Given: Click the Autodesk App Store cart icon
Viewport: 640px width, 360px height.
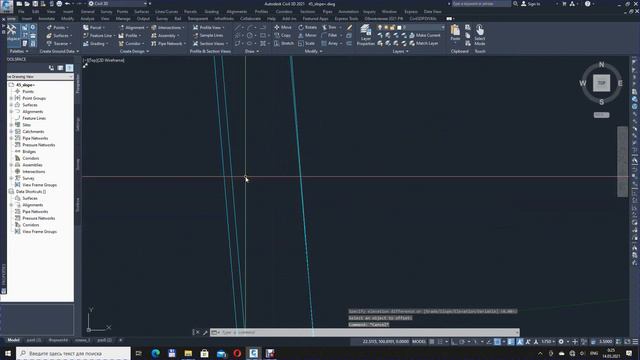Looking at the screenshot, I should [x=564, y=4].
